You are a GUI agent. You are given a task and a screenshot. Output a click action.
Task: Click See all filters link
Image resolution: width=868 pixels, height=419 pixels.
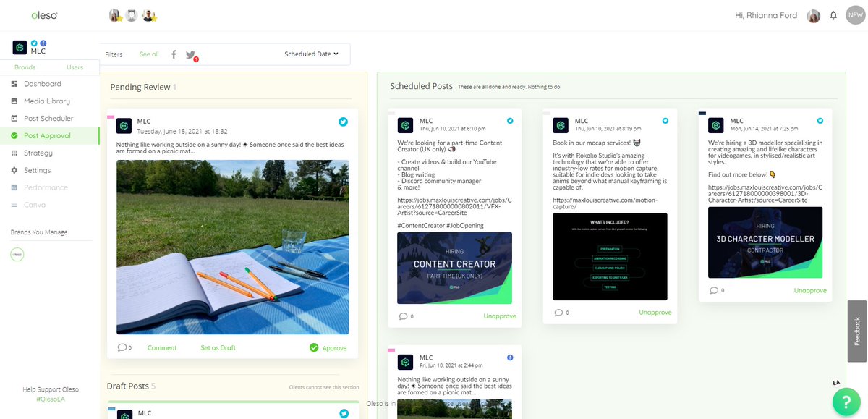(x=149, y=54)
